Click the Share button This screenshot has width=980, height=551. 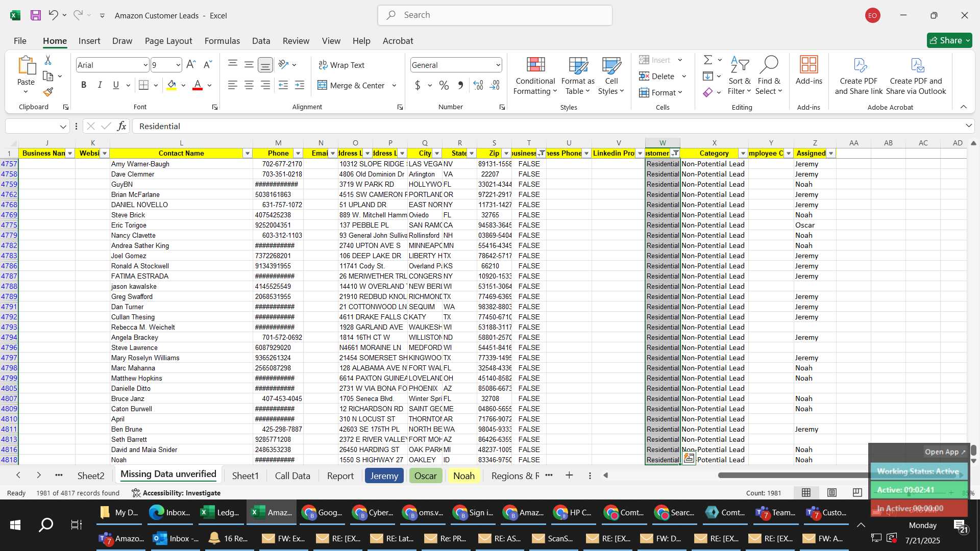pos(949,40)
